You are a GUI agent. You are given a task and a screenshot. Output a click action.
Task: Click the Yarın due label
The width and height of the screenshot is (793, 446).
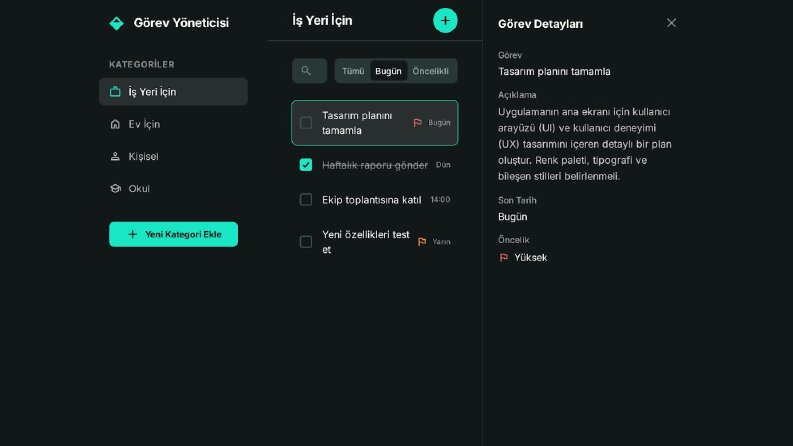point(441,242)
